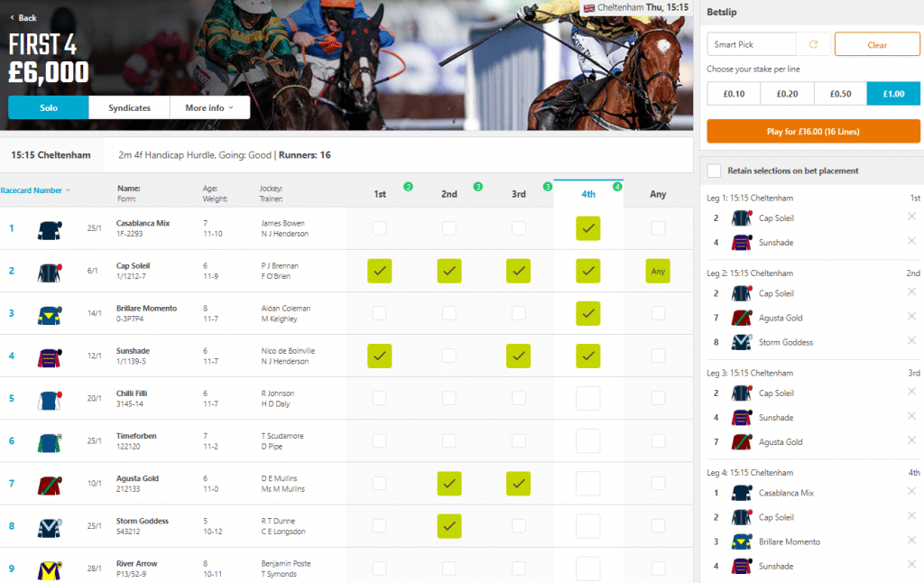
Task: Select the 4th position column tab
Action: tap(587, 193)
